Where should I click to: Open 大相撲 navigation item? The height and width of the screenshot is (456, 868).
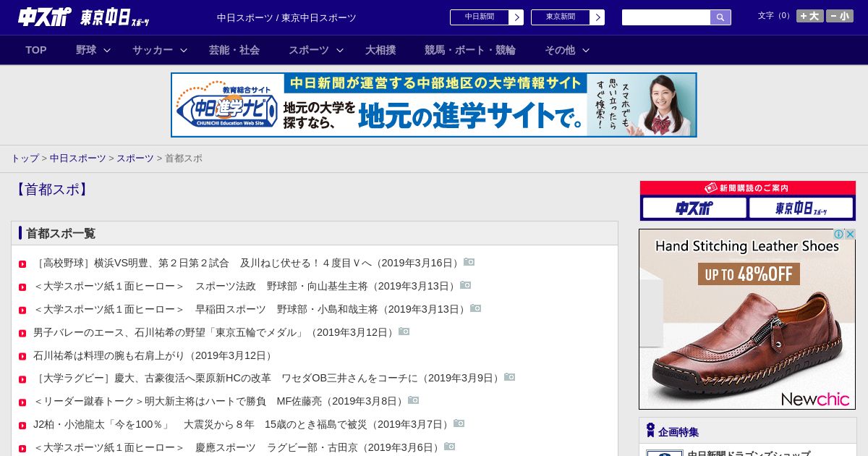pyautogui.click(x=380, y=50)
